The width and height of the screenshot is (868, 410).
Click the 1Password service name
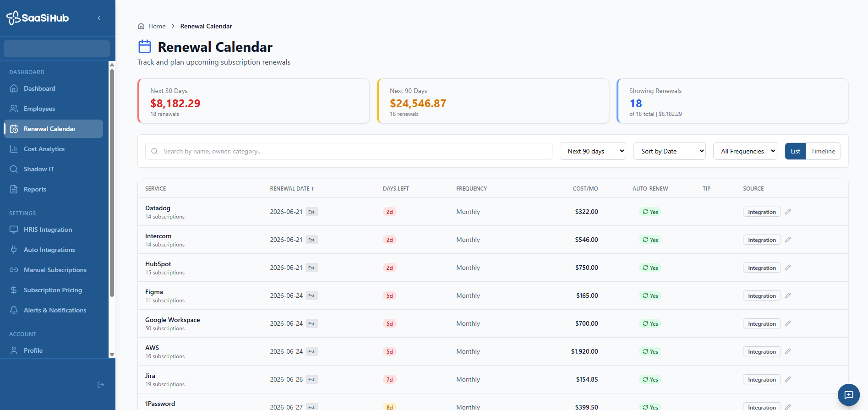tap(160, 404)
